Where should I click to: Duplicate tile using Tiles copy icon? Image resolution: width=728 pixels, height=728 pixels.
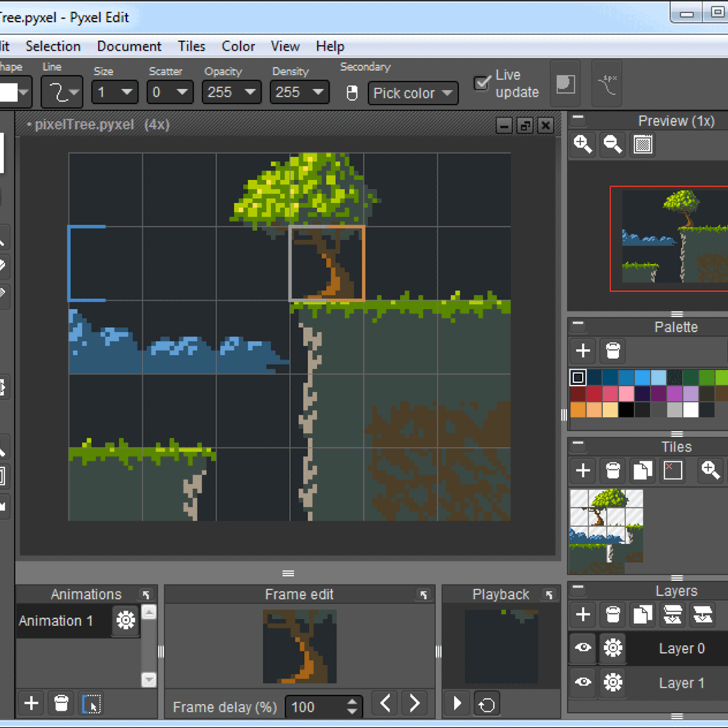642,470
